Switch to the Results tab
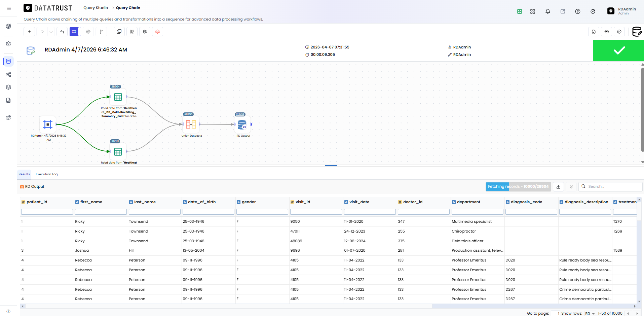Image resolution: width=644 pixels, height=316 pixels. [x=24, y=174]
